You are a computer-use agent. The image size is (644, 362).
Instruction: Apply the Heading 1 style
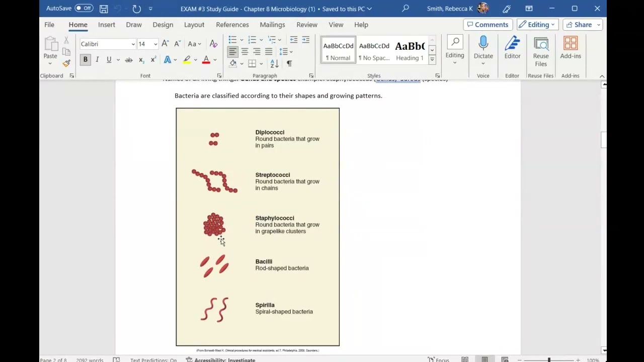pos(410,50)
